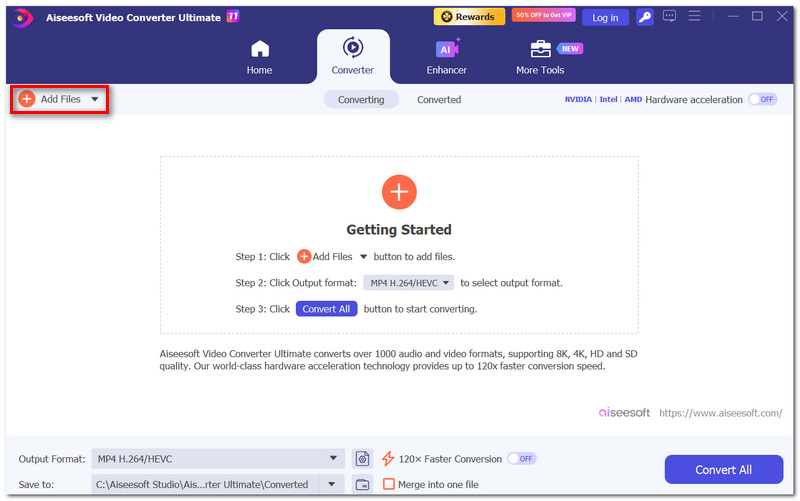Toggle Hardware acceleration switch
Screen dimensions: 800x501
(762, 99)
